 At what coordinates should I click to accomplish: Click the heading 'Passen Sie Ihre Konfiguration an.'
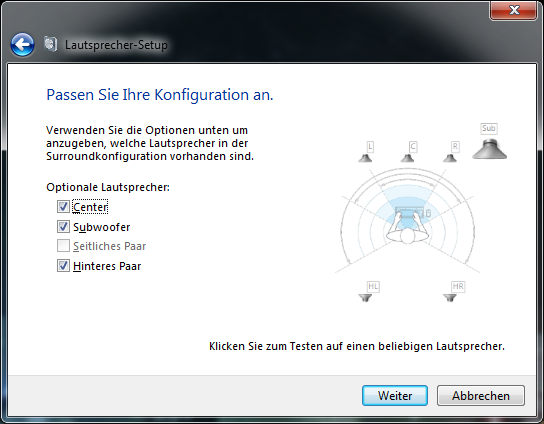(160, 95)
